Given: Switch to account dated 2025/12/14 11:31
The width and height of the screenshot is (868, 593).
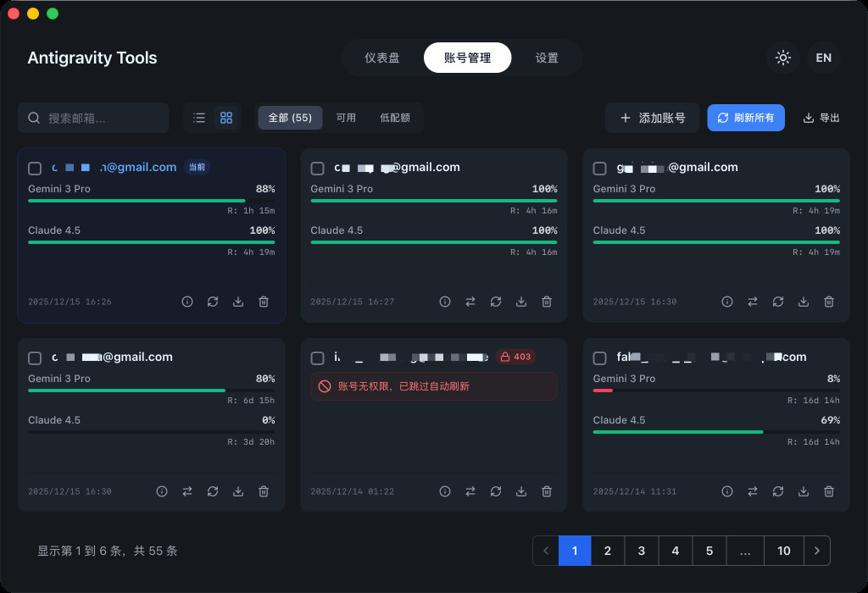Looking at the screenshot, I should pyautogui.click(x=753, y=491).
